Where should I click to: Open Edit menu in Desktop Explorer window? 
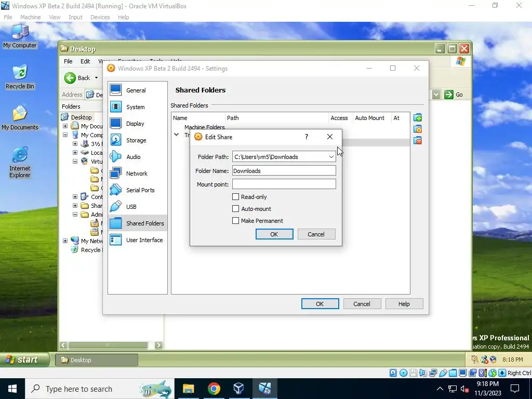pyautogui.click(x=85, y=61)
